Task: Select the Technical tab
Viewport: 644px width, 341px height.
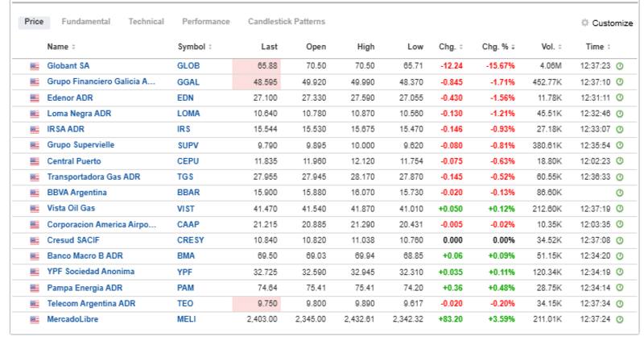Action: 146,22
